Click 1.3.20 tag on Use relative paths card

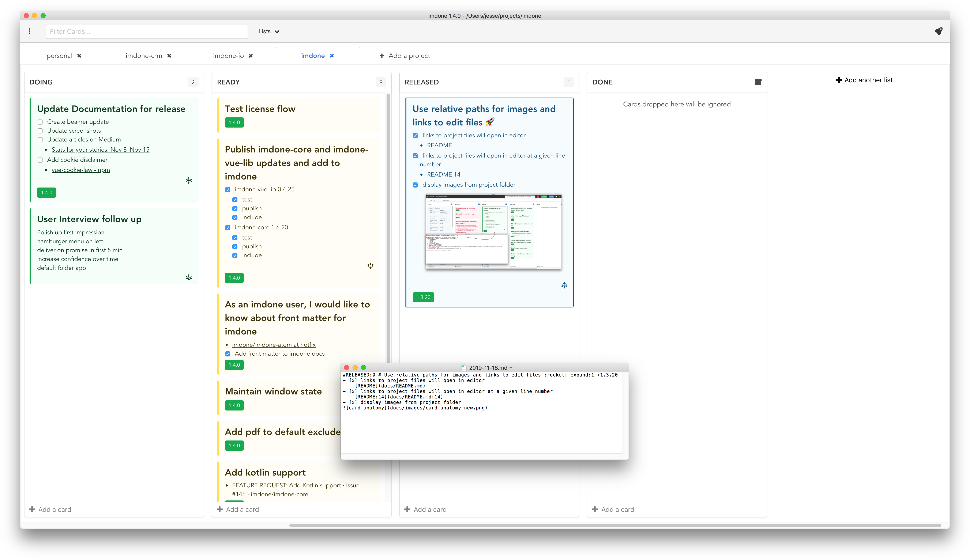pyautogui.click(x=423, y=297)
